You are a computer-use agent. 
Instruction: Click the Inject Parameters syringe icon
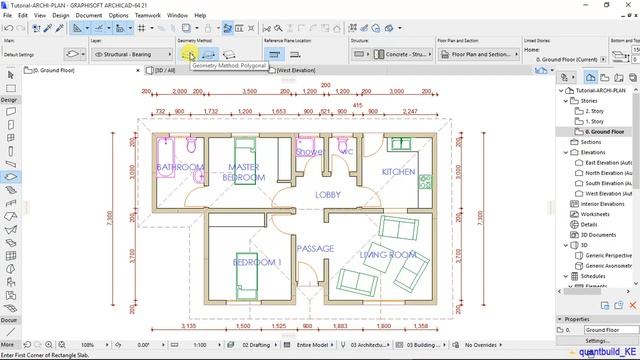(x=60, y=28)
